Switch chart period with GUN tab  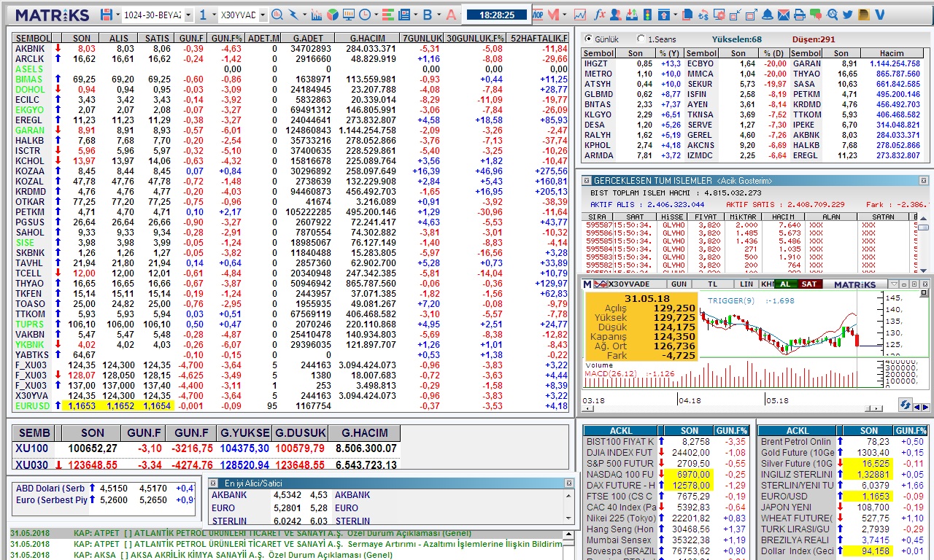click(x=679, y=284)
